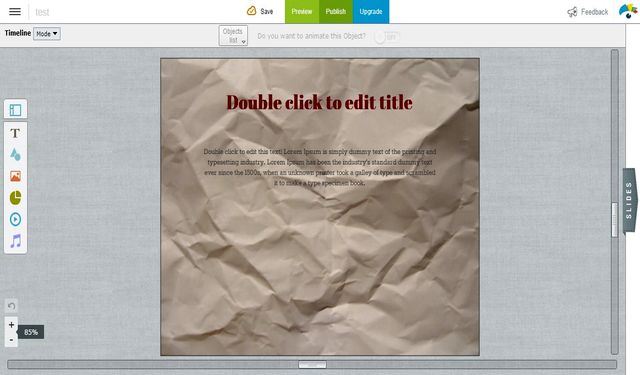640x375 pixels.
Task: Open the Music audio tool
Action: click(16, 241)
